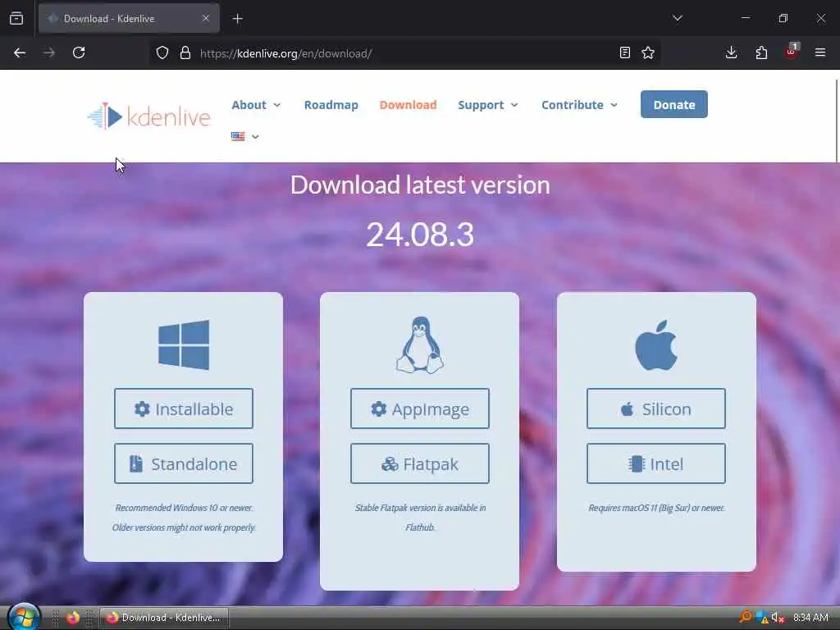Viewport: 840px width, 630px height.
Task: Open the uBlock extension icon
Action: click(x=792, y=52)
